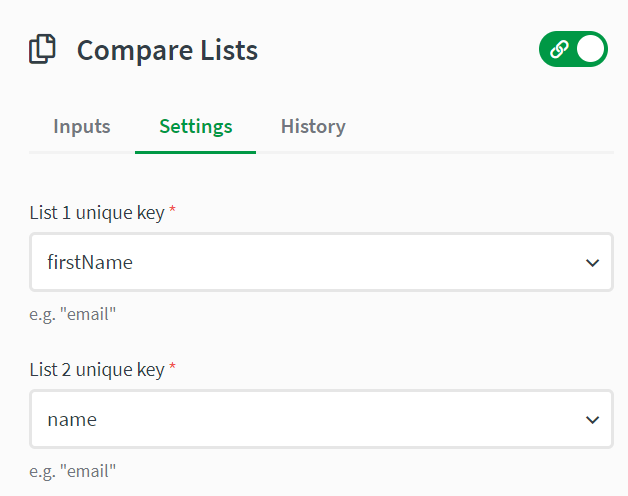
Task: Click the List 1 unique key label
Action: 97,212
